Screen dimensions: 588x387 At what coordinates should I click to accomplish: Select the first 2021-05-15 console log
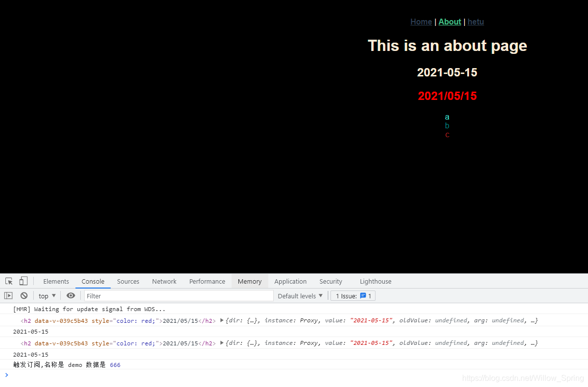[31, 332]
